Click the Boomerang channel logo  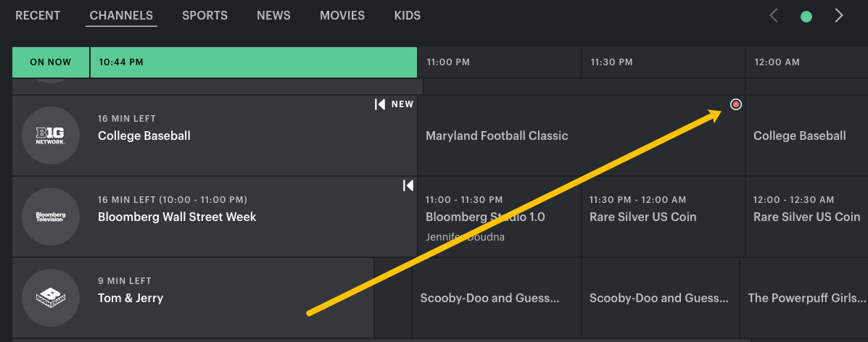point(51,298)
